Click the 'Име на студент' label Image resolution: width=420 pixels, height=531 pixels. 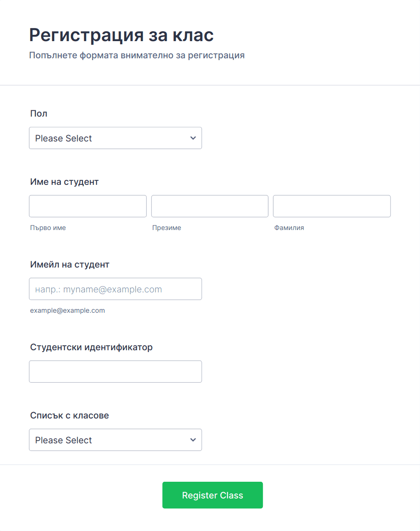pos(64,182)
